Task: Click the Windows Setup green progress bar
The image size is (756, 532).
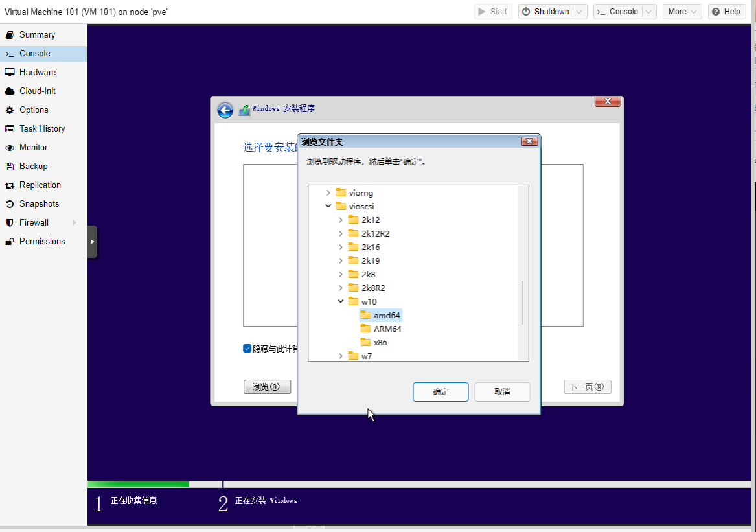Action: click(x=139, y=484)
